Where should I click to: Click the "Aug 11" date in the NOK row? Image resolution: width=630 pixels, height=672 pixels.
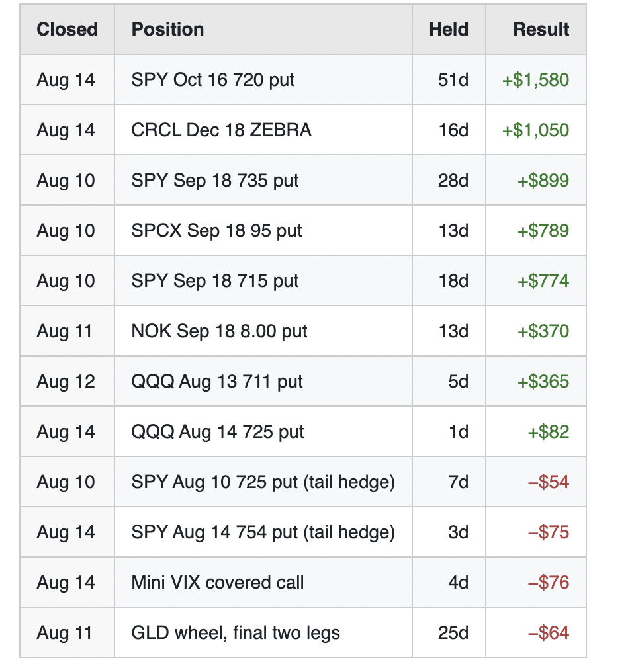(x=65, y=331)
